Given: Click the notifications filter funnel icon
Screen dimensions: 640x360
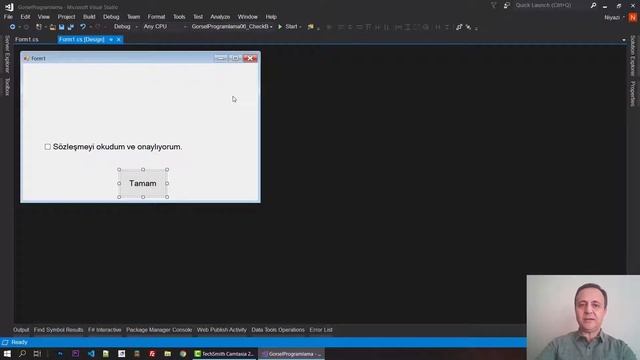Looking at the screenshot, I should 494,5.
